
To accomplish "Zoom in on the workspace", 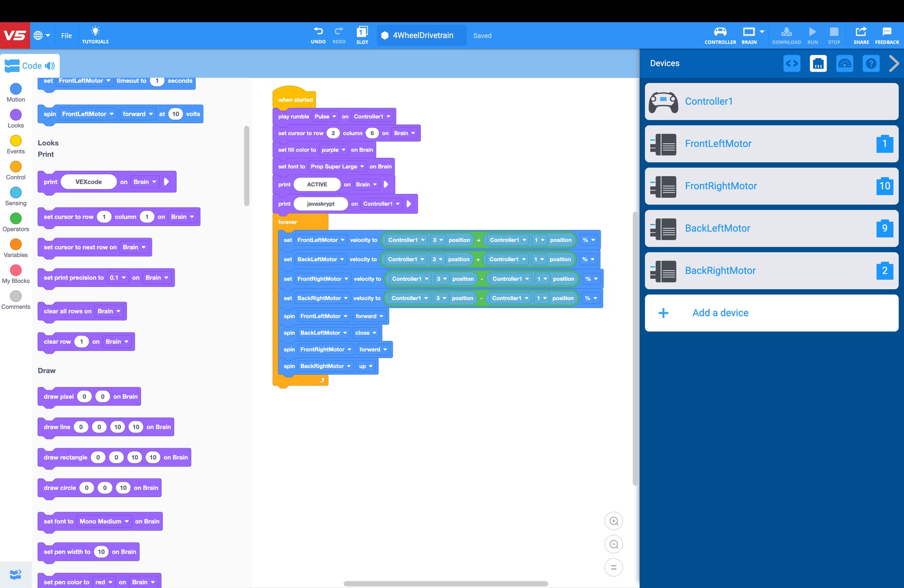I will 613,521.
